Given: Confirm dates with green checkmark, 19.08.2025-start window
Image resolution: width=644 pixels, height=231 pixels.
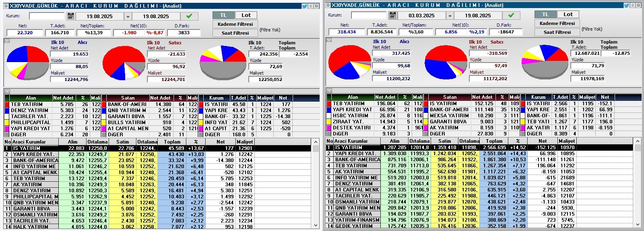Looking at the screenshot, I should (x=189, y=16).
